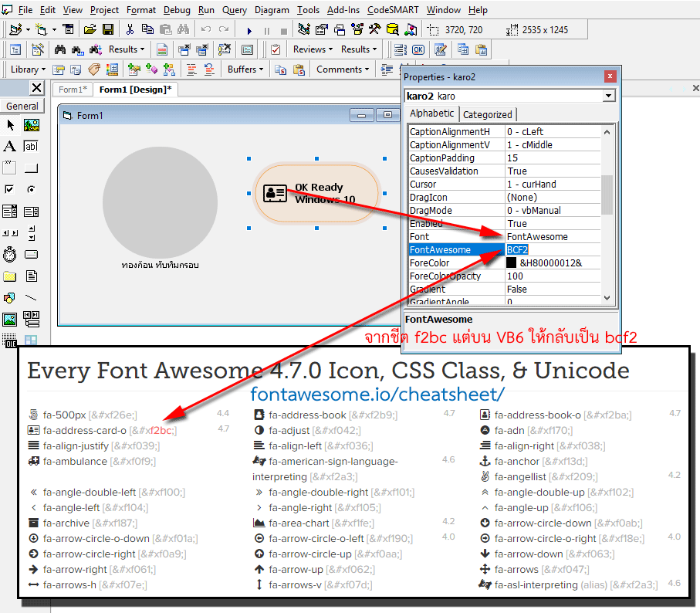Select the gray circle control on Form1
Screen dimensions: 700x613
160,203
